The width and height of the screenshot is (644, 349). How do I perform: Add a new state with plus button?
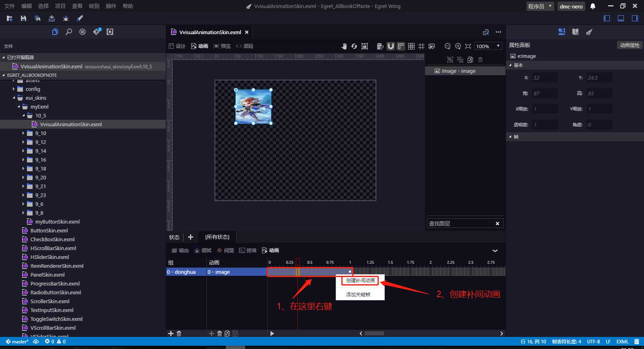191,237
